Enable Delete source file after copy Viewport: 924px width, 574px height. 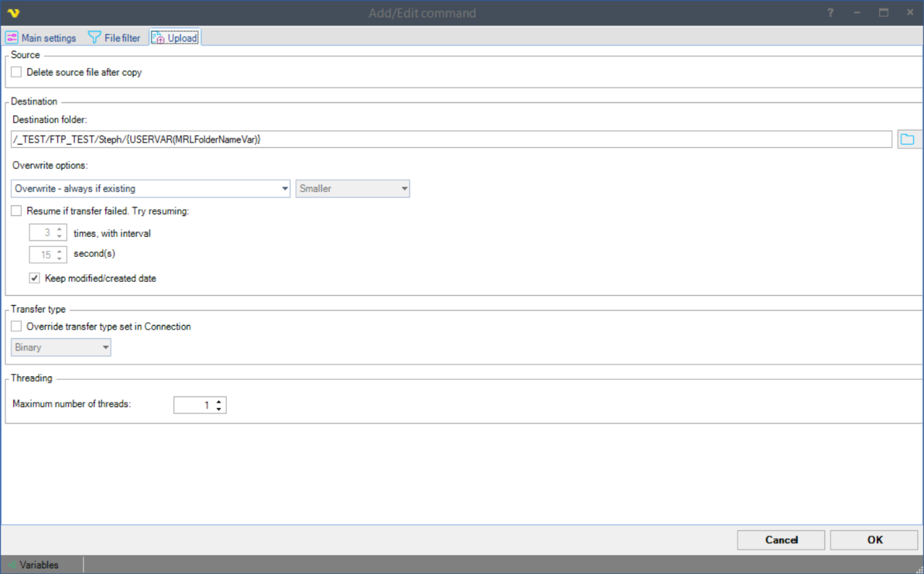pos(16,72)
